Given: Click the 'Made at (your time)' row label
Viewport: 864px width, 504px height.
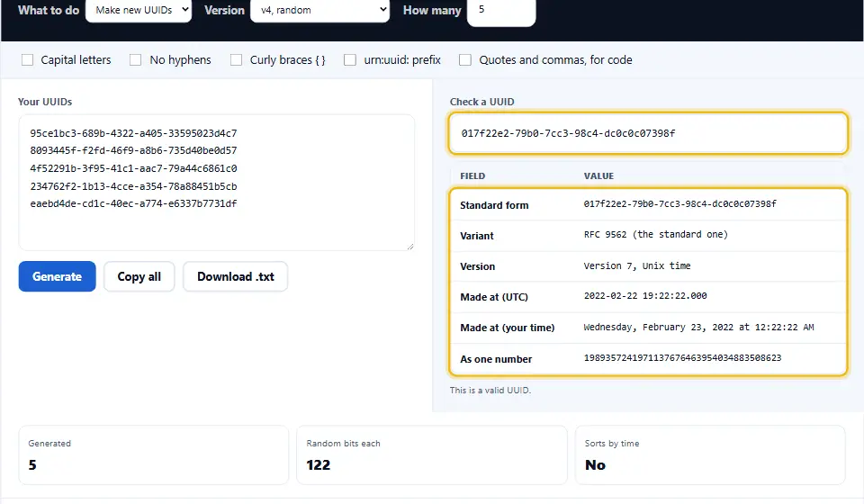Looking at the screenshot, I should [x=508, y=328].
